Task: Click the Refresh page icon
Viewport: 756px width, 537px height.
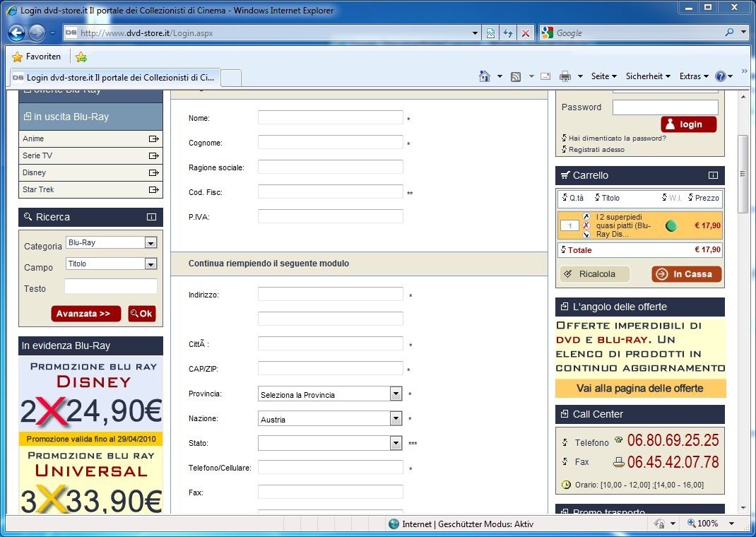Action: pos(507,33)
